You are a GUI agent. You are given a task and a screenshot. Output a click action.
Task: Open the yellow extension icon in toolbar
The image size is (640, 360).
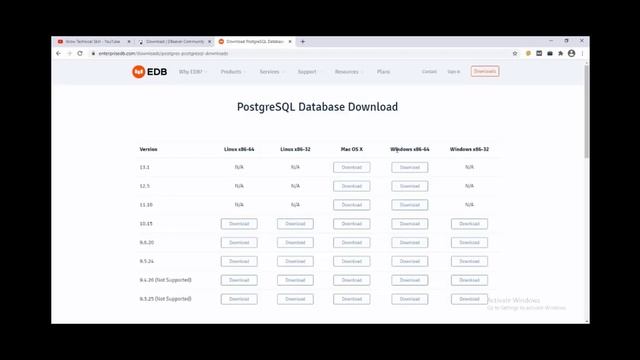pos(528,53)
